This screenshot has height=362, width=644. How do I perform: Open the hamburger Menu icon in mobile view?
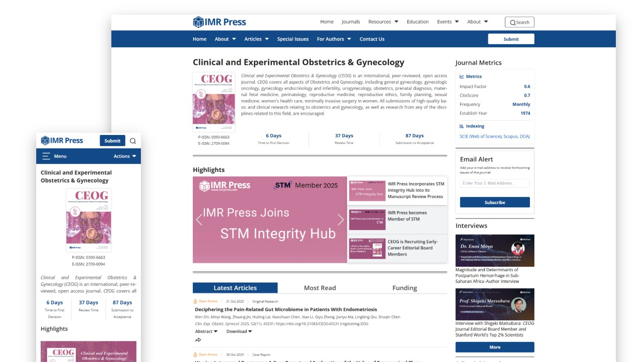[46, 156]
